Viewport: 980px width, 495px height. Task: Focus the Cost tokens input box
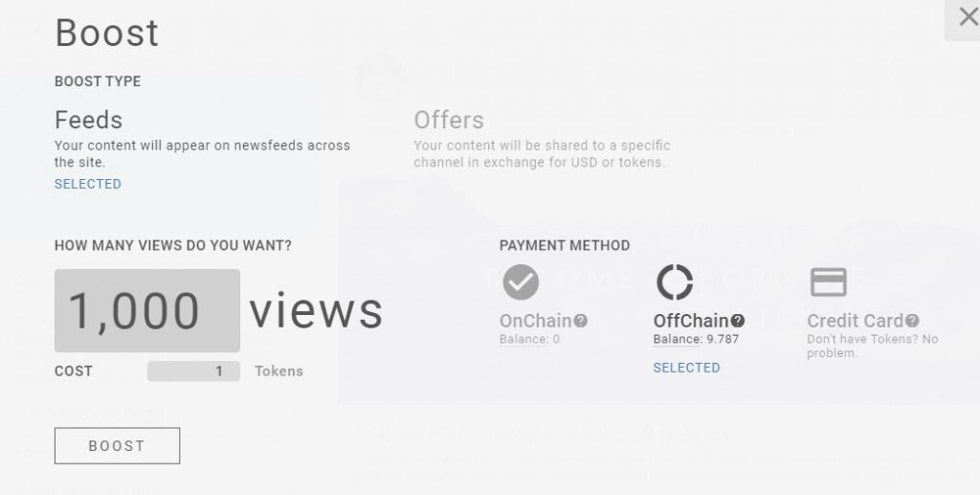coord(193,371)
